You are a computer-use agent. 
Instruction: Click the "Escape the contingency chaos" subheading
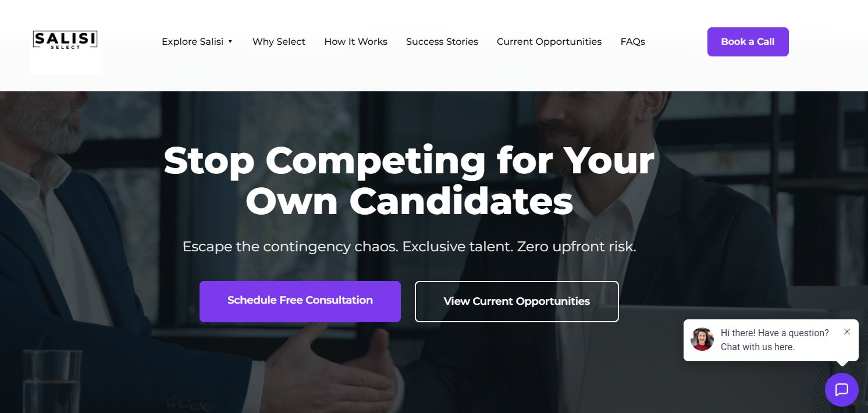point(409,247)
